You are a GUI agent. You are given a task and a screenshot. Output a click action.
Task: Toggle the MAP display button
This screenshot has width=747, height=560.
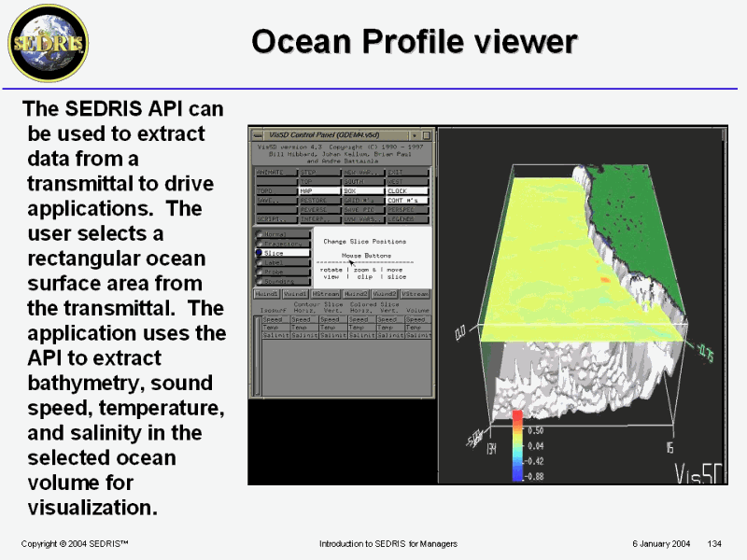click(319, 190)
